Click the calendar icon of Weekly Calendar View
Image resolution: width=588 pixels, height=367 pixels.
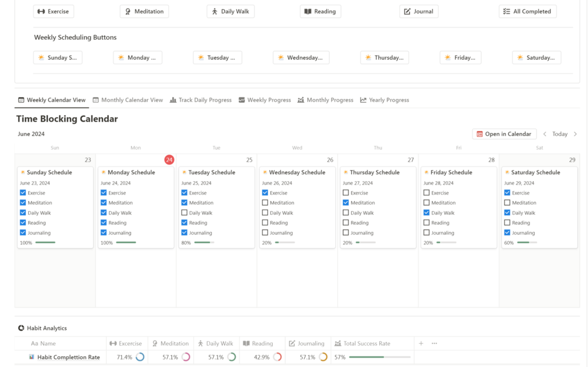point(21,100)
